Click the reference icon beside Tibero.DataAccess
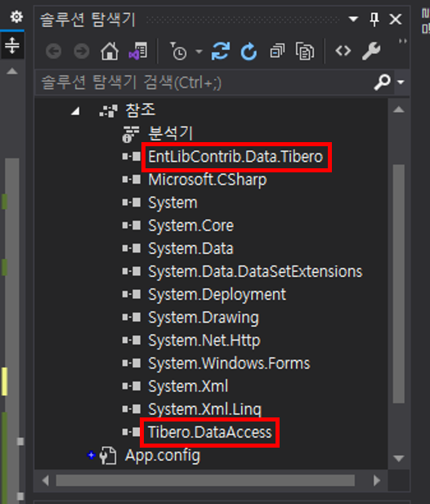430x504 pixels. (132, 432)
